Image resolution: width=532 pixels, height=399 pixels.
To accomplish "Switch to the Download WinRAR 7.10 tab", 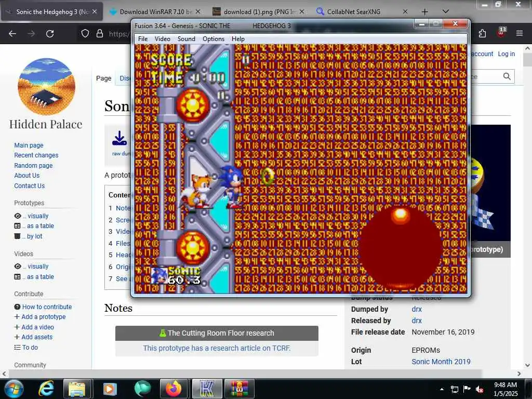I will [156, 12].
